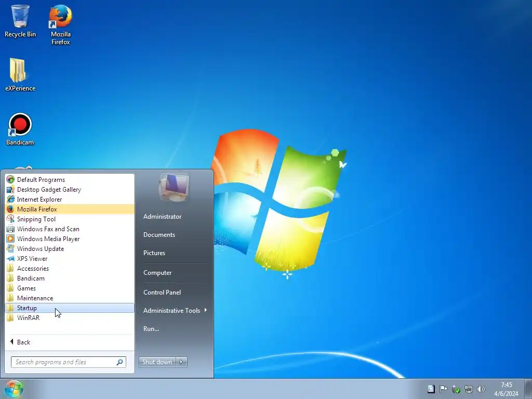Open the Snipping Tool entry
Screen dimensions: 532x399
tap(70, 219)
